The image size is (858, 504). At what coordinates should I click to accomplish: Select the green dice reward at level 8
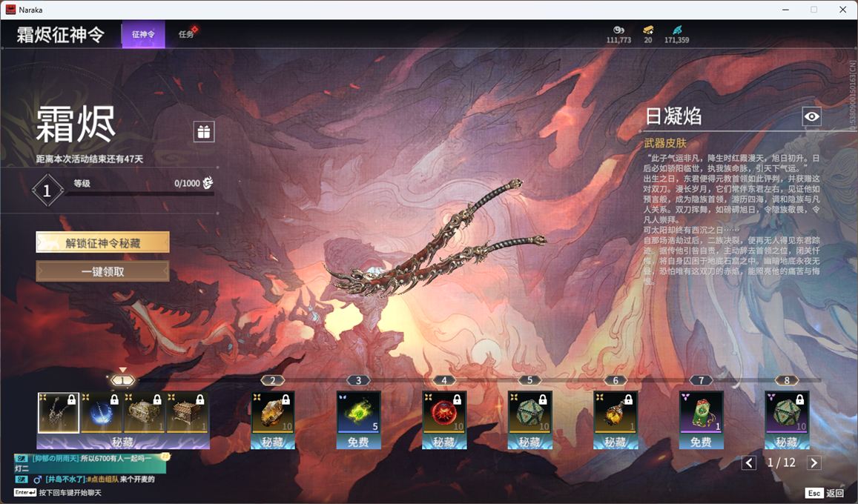pyautogui.click(x=787, y=413)
